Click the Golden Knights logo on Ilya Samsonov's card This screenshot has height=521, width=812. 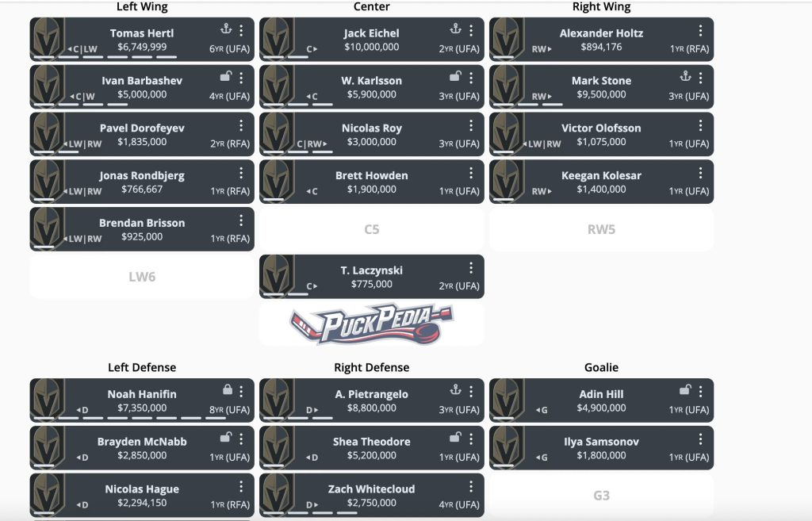pos(506,447)
